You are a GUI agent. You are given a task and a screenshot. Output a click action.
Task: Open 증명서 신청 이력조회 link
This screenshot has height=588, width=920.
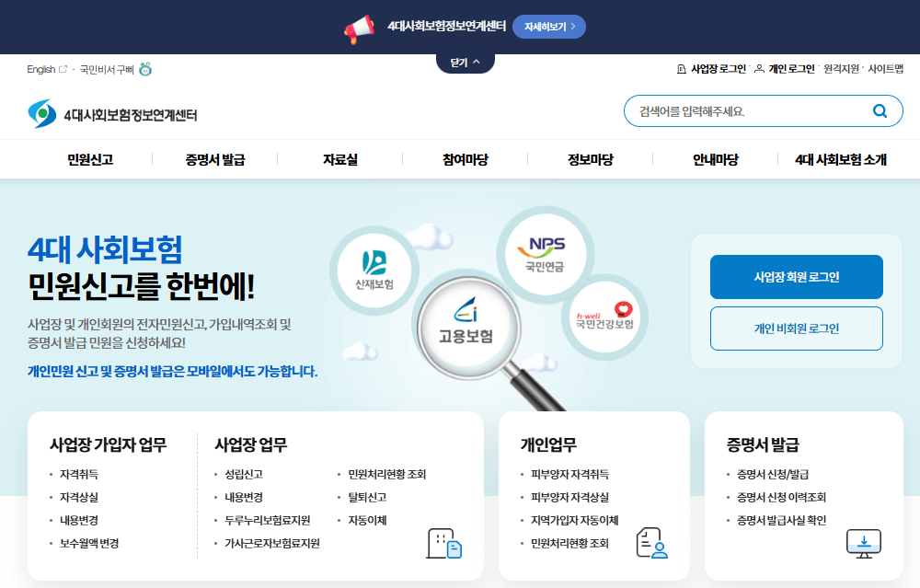pos(781,497)
